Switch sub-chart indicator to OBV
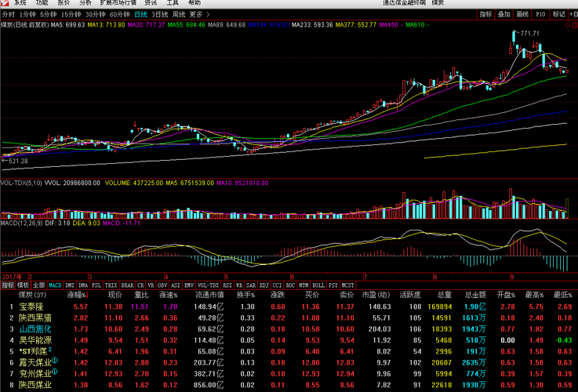Image resolution: width=578 pixels, height=392 pixels. [162, 285]
